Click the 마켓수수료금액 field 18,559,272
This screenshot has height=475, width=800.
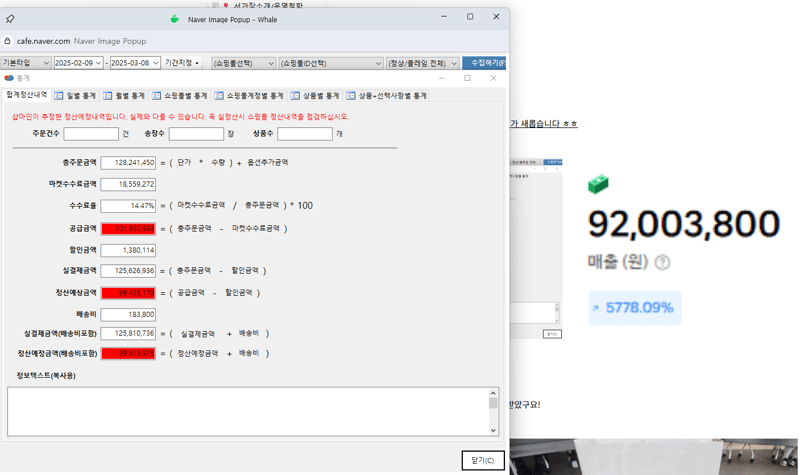coord(128,184)
